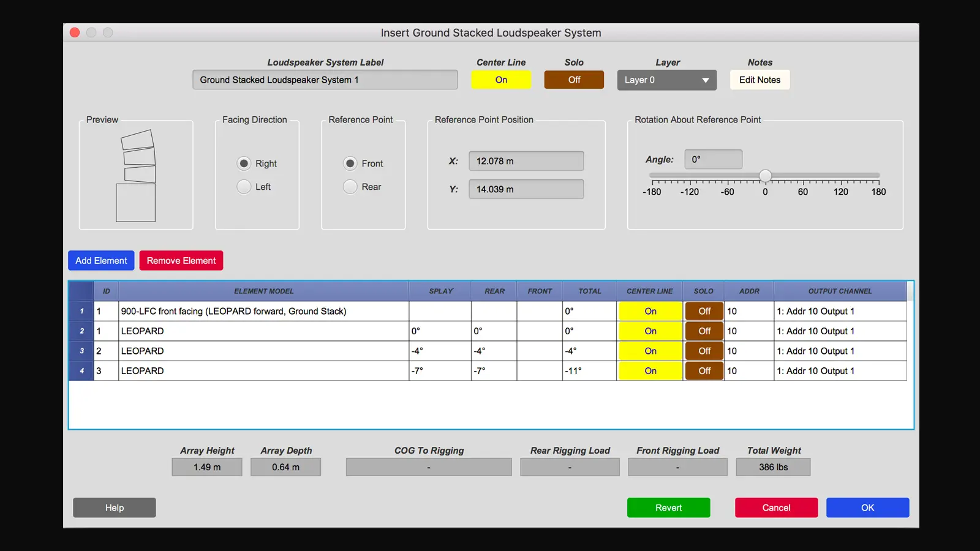980x551 pixels.
Task: Open the Layer 0 dropdown
Action: 666,80
